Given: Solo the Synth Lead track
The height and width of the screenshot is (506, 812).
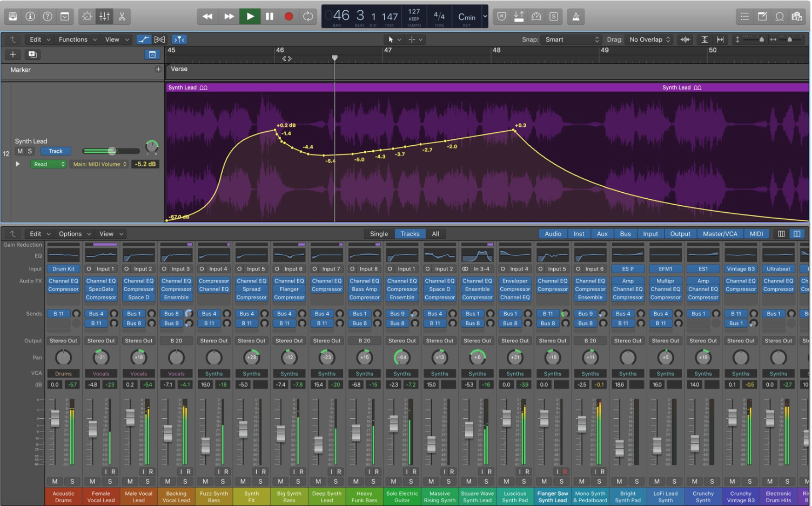Looking at the screenshot, I should [29, 151].
